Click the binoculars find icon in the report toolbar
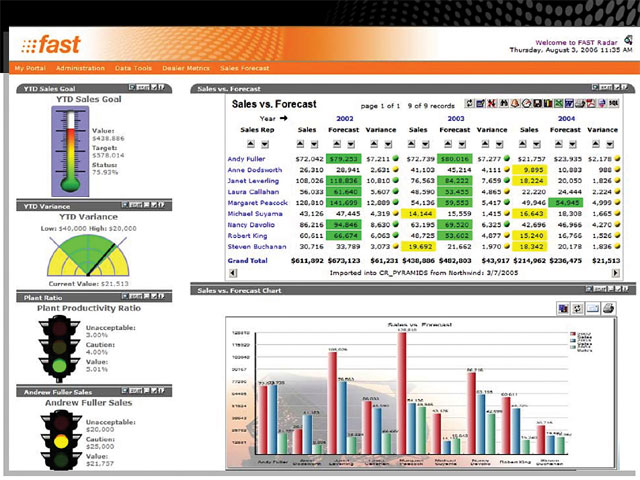The height and width of the screenshot is (480, 640). tap(504, 103)
